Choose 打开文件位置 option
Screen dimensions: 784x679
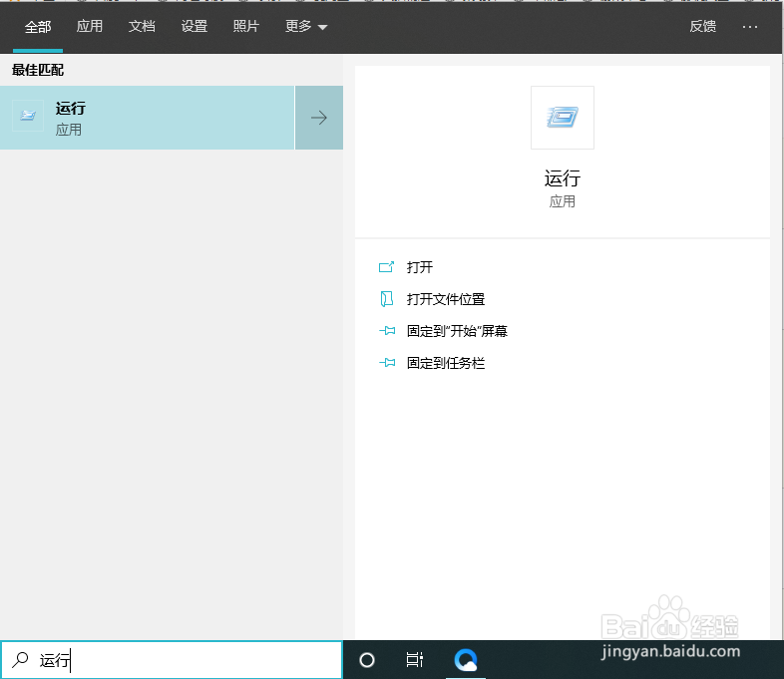(446, 299)
